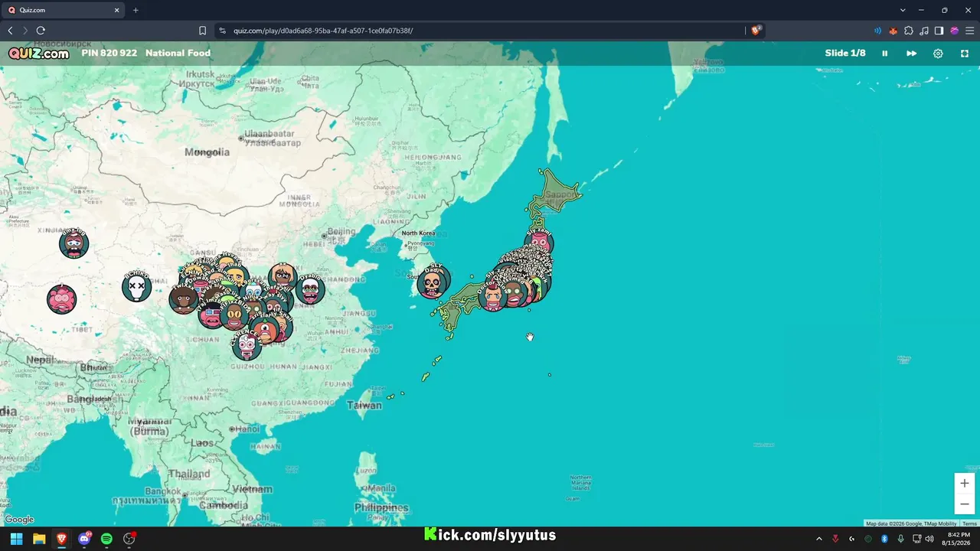Open Bluetooth tray icon
This screenshot has width=980, height=551.
[x=884, y=539]
